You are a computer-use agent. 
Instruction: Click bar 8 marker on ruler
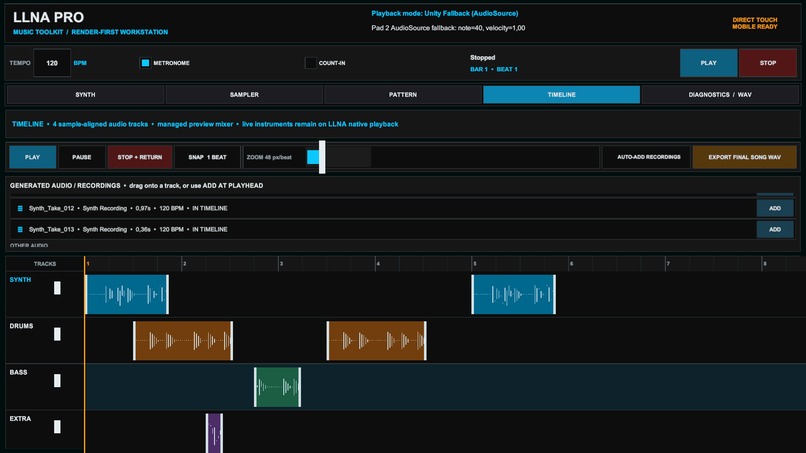764,264
